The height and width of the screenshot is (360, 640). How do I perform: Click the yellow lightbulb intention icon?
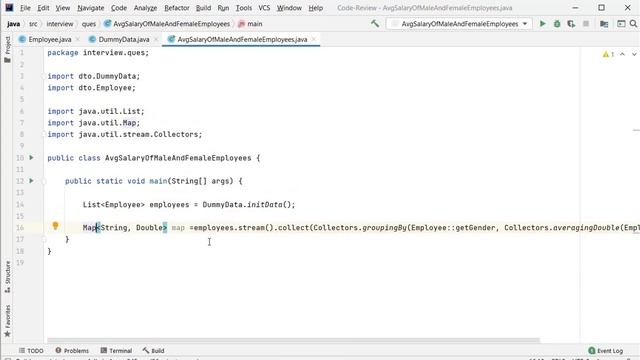point(56,226)
